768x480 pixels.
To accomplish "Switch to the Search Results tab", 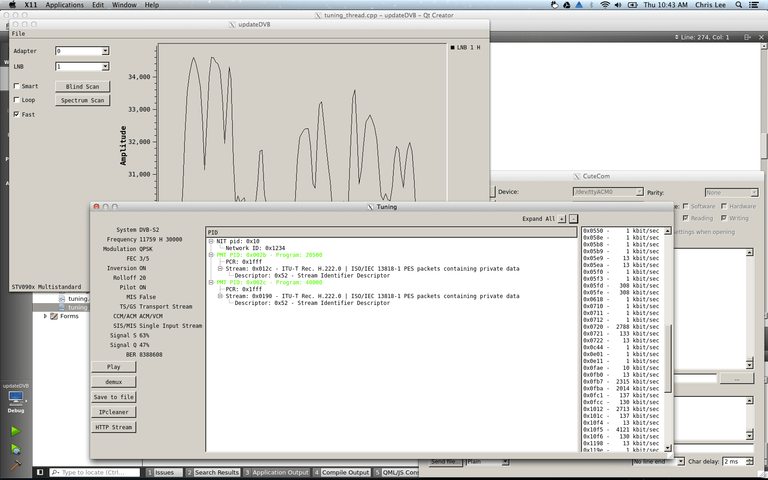I will pyautogui.click(x=213, y=472).
